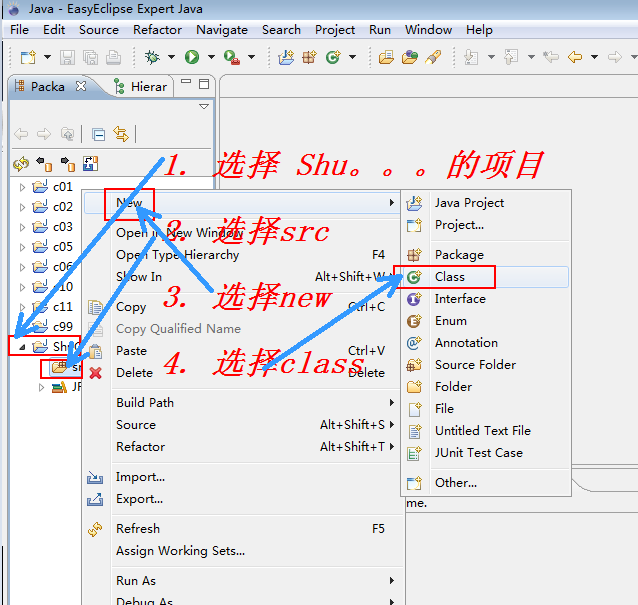
Task: Open the Debug dropdown arrow
Action: coord(171,57)
